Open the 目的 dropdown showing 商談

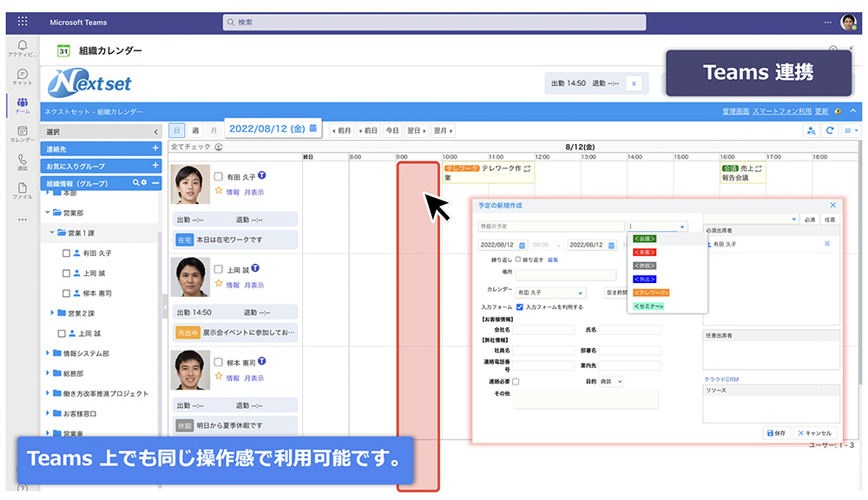click(x=611, y=381)
